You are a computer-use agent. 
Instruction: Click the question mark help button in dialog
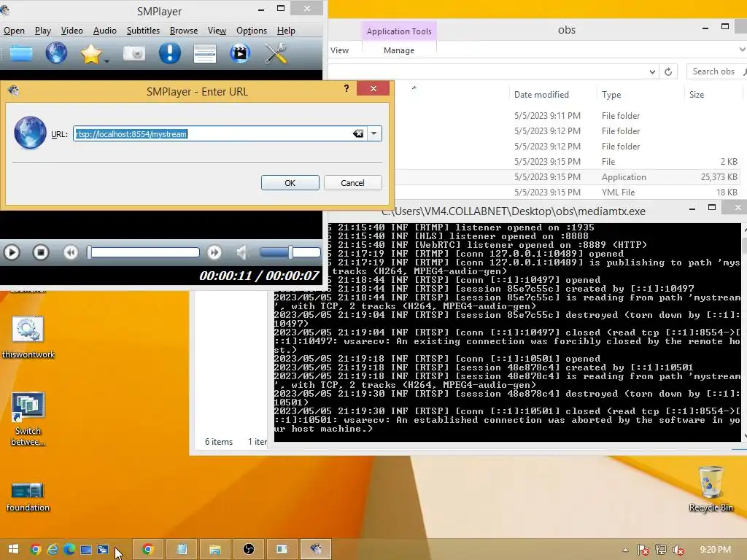pyautogui.click(x=347, y=88)
